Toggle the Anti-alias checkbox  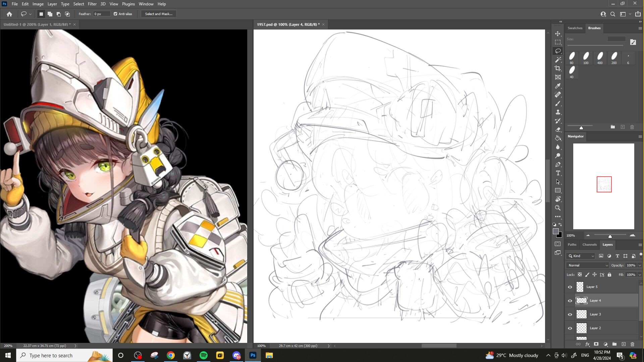(x=115, y=14)
